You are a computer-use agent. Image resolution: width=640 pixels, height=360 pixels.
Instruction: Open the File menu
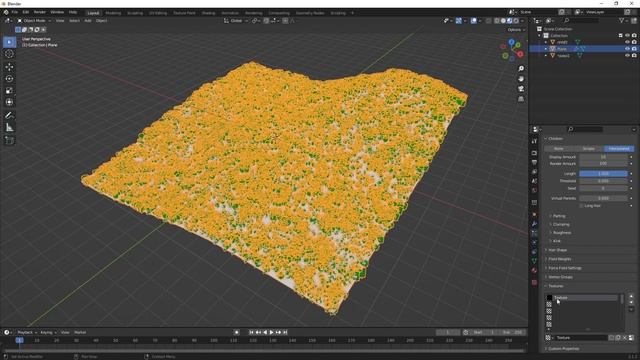point(15,12)
